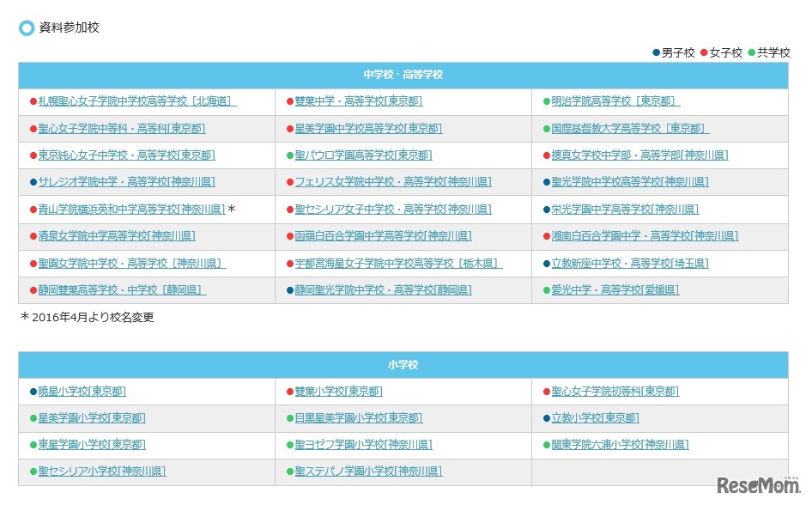Open 東京純心女子中学校・高等学校[東京都] link
Viewport: 812px width, 505px height.
pyautogui.click(x=127, y=155)
